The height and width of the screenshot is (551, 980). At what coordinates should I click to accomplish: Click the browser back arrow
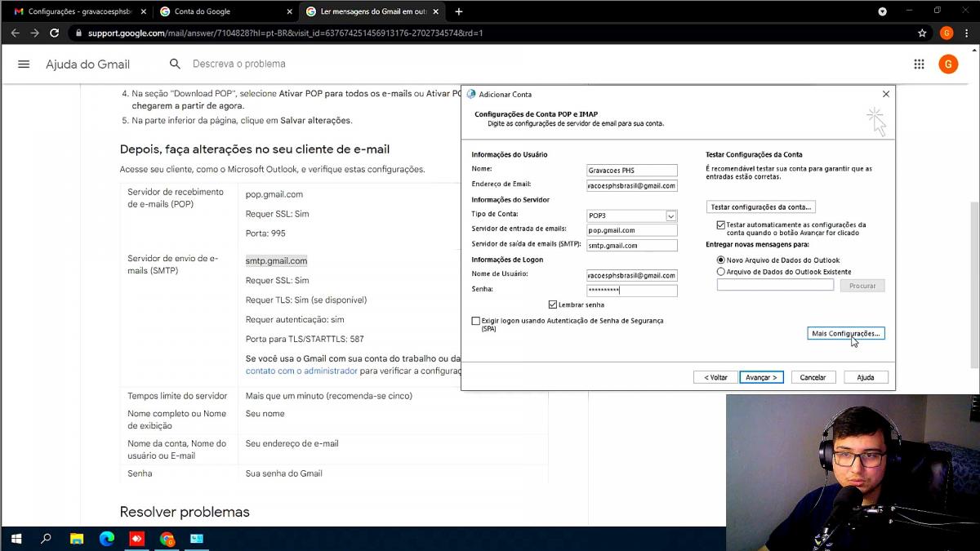coord(15,33)
